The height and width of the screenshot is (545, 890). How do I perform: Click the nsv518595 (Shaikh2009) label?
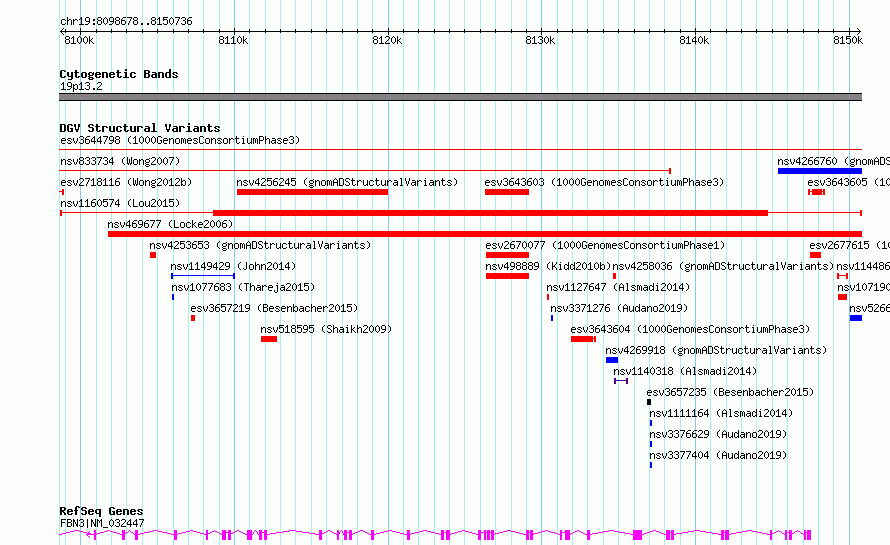coord(326,329)
